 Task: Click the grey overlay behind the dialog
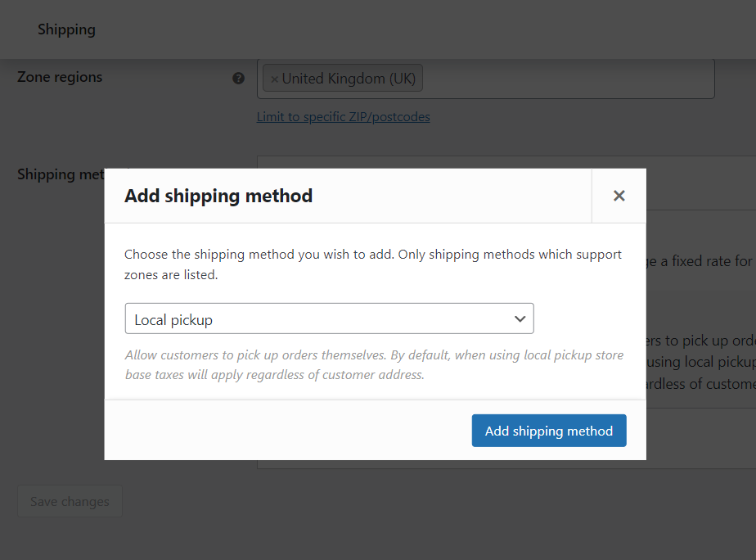(49, 327)
